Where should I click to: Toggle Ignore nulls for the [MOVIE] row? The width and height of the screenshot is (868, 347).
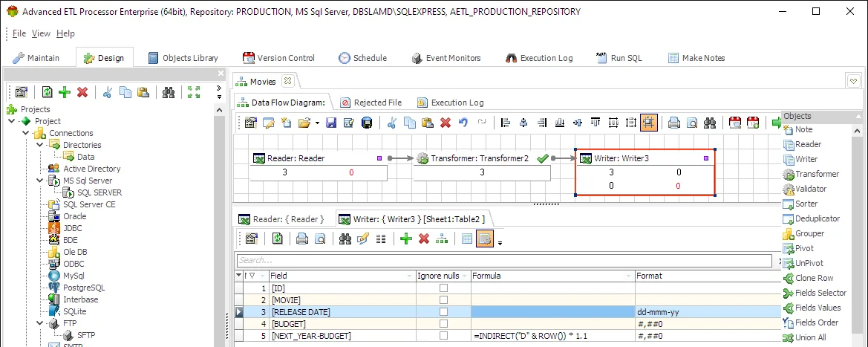tap(443, 300)
